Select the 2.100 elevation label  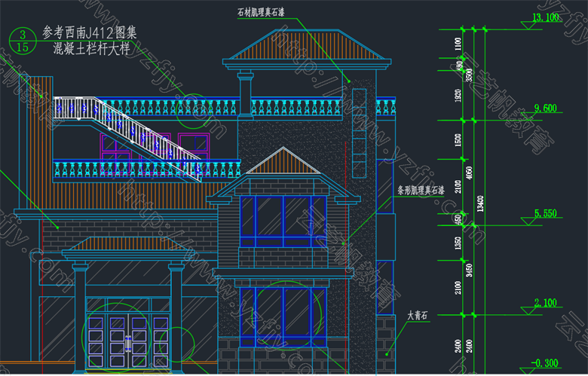[545, 302]
